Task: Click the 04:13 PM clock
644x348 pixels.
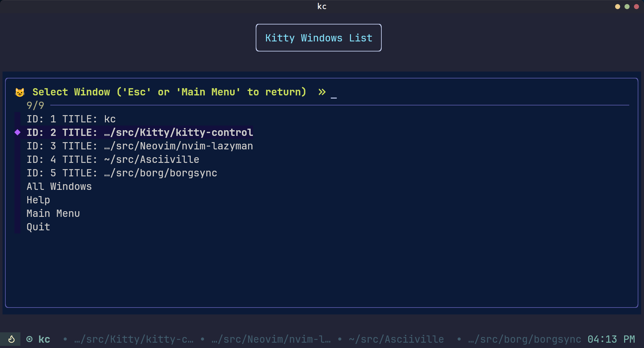Action: click(x=611, y=339)
